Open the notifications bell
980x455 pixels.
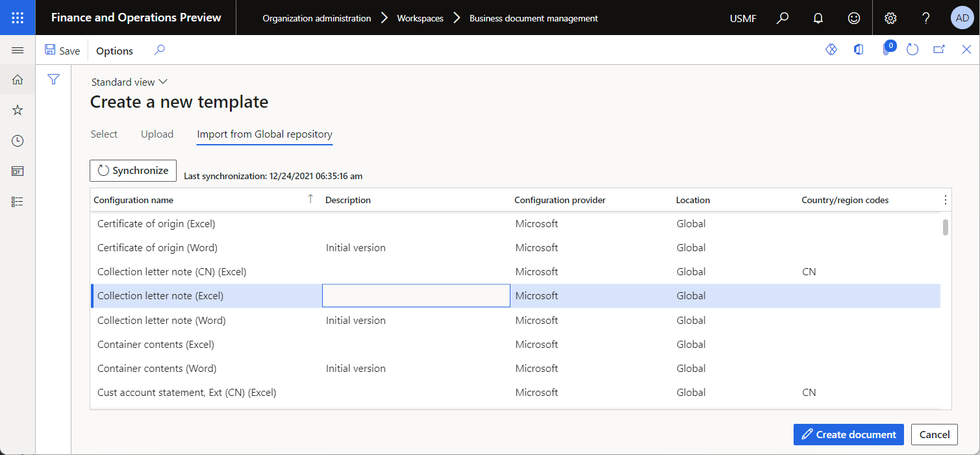pos(818,18)
